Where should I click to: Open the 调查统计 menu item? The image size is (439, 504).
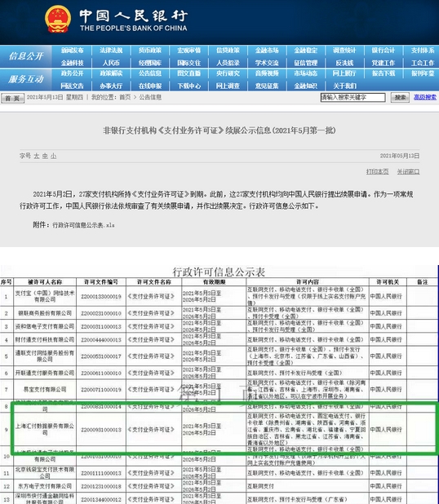pyautogui.click(x=344, y=51)
